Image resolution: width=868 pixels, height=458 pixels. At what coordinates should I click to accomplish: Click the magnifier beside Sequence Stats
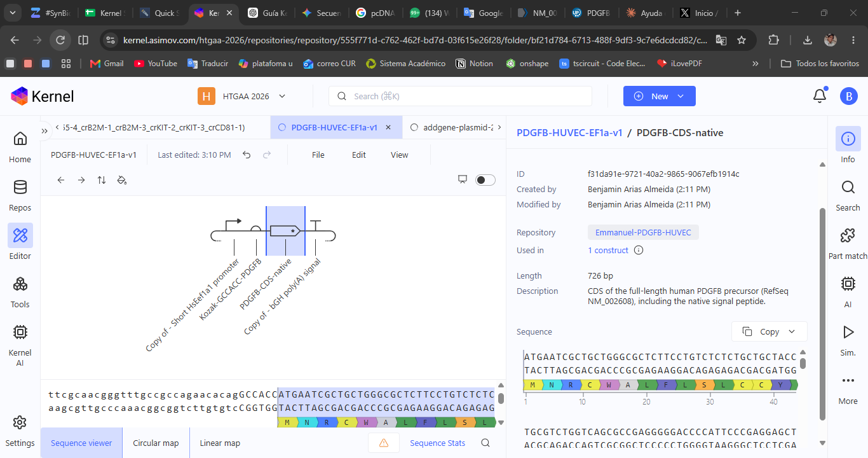[x=485, y=443]
